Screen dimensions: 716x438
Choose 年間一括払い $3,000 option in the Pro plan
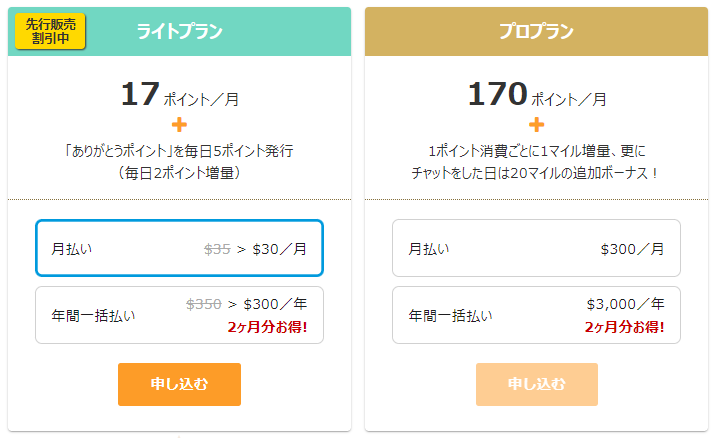click(536, 315)
